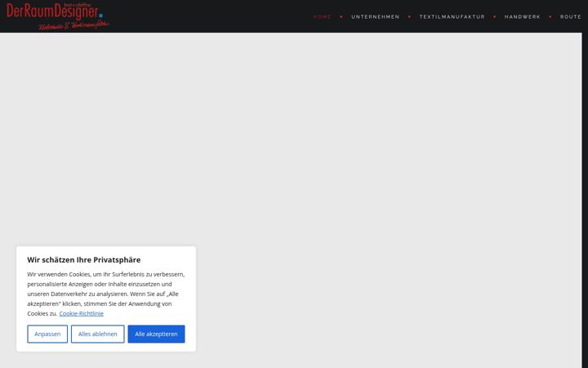Click the Alles ablehnen button
Viewport: 588px width, 368px height.
97,334
